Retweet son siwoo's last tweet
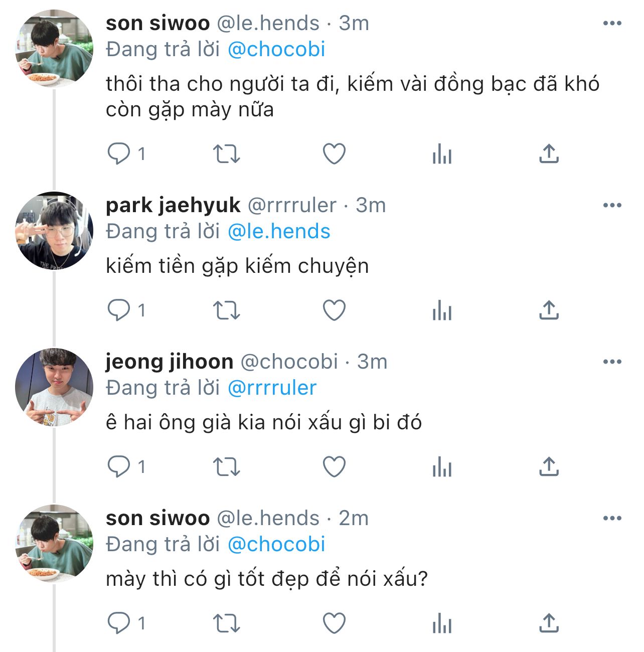This screenshot has width=644, height=652. (x=227, y=624)
